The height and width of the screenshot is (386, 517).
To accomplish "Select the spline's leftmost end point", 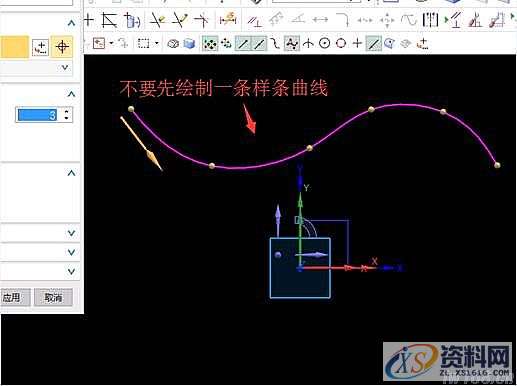I will [131, 109].
